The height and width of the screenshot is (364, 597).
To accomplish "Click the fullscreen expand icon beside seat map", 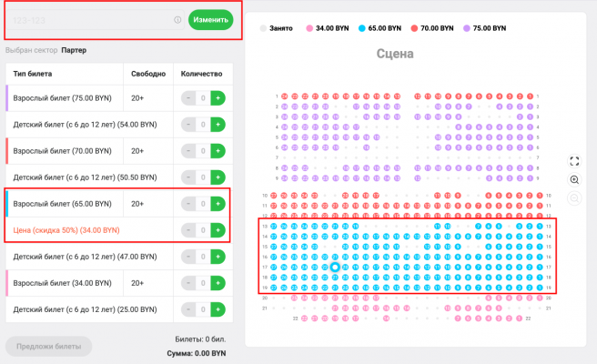I will point(574,161).
